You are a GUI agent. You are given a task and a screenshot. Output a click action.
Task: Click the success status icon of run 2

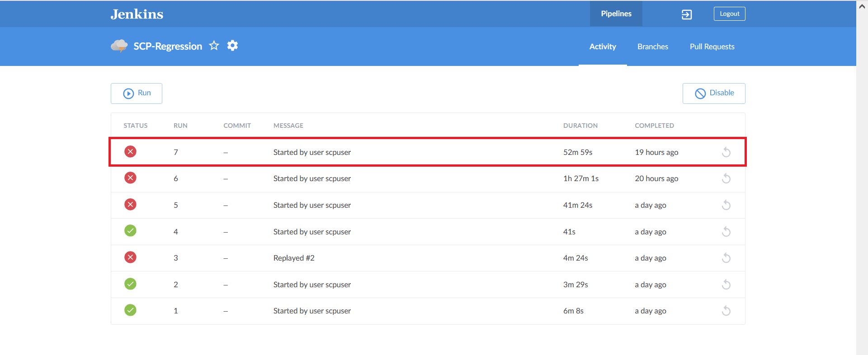pyautogui.click(x=130, y=284)
